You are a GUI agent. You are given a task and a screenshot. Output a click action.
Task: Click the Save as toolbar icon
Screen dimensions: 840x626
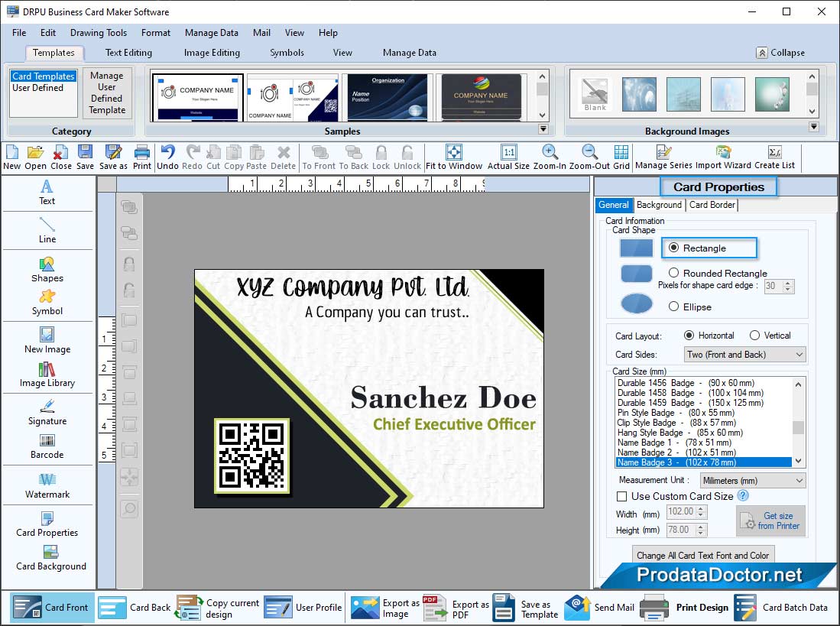pos(113,158)
